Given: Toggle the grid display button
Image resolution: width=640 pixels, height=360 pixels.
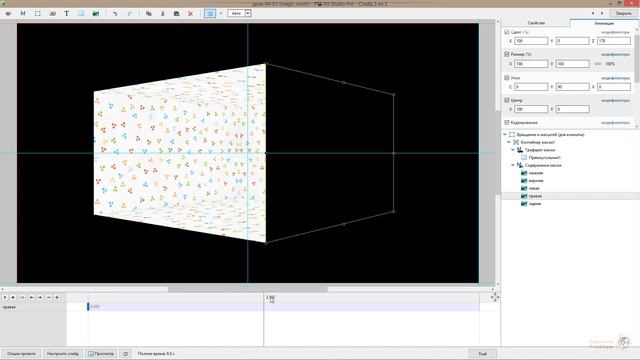Looking at the screenshot, I should point(210,13).
